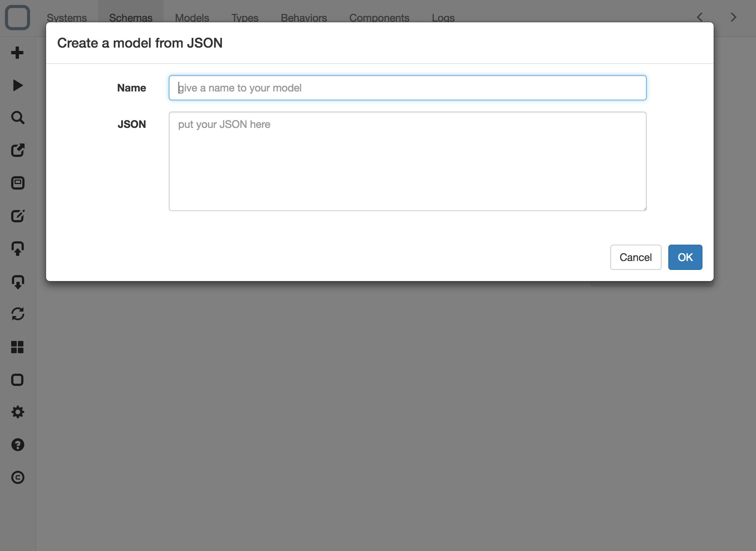Select the upload cloud arrow icon
This screenshot has width=756, height=551.
(x=17, y=248)
